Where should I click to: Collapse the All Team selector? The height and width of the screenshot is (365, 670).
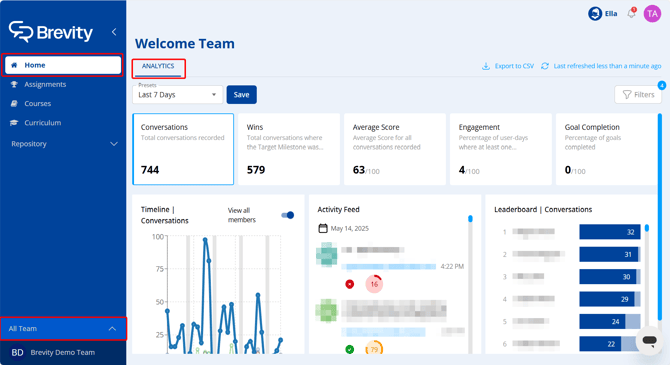[x=63, y=329]
